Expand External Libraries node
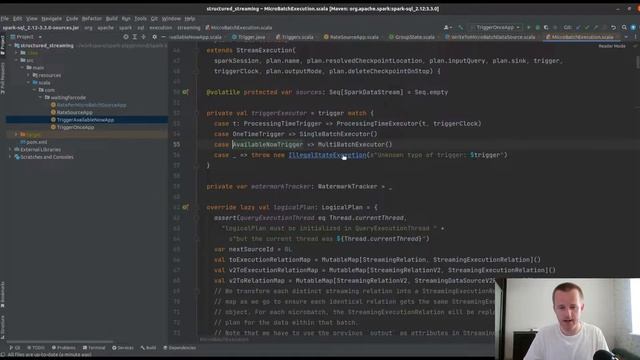Viewport: 640px width, 360px height. tap(10, 149)
